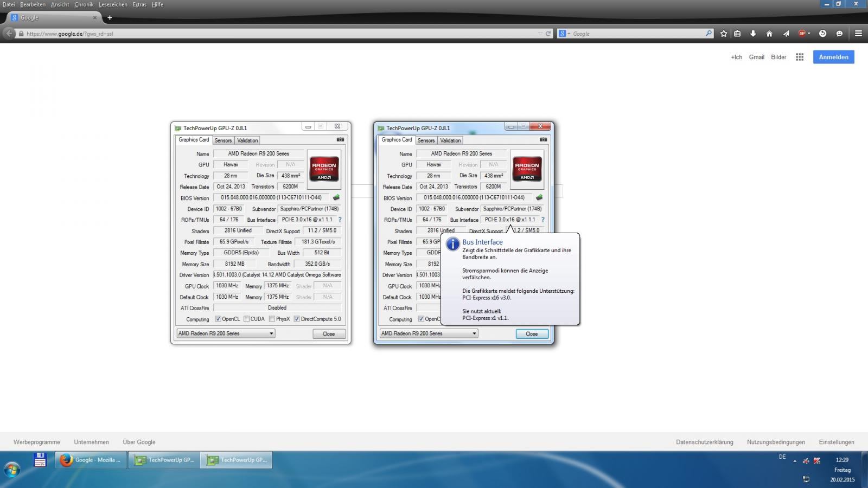This screenshot has width=868, height=488.
Task: Show hidden tray icons arrow
Action: click(x=795, y=461)
